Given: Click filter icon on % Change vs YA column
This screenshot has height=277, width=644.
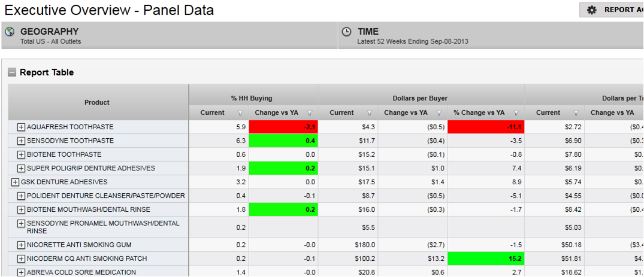Looking at the screenshot, I should (516, 113).
